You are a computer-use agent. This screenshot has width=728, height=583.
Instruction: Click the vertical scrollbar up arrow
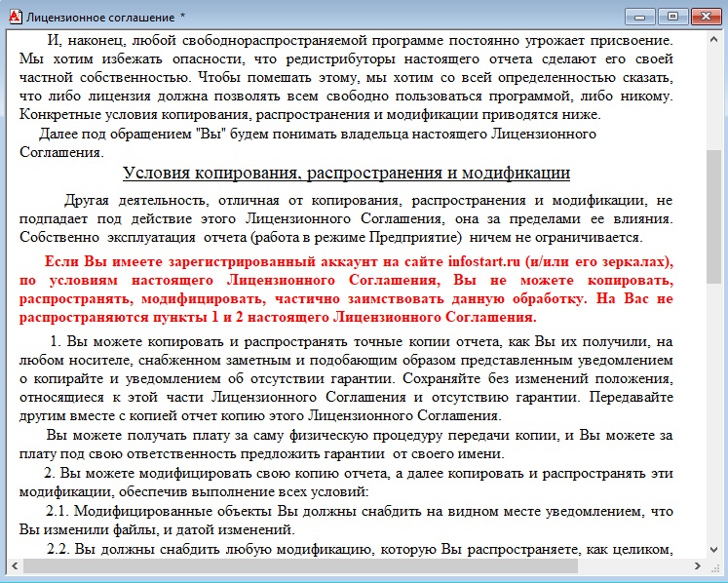[x=714, y=40]
